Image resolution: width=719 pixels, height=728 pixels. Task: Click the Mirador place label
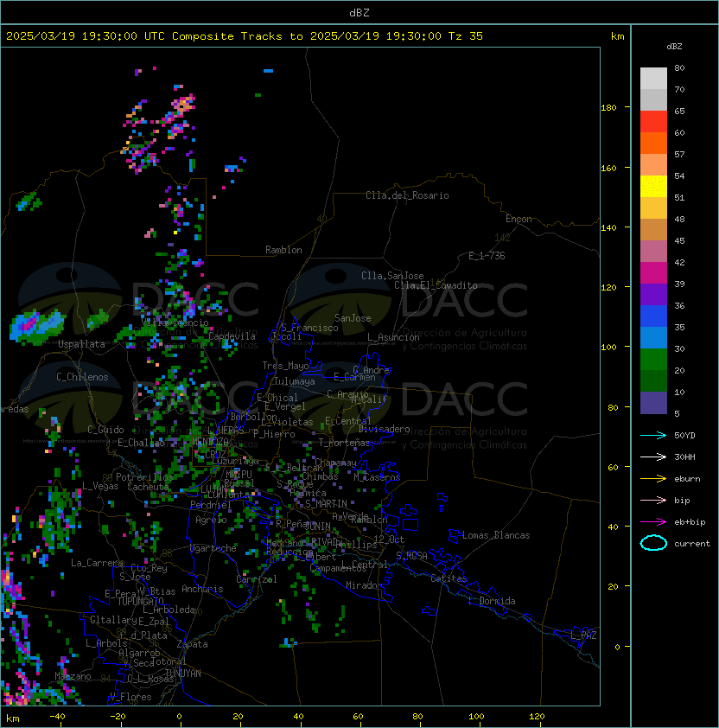[365, 585]
